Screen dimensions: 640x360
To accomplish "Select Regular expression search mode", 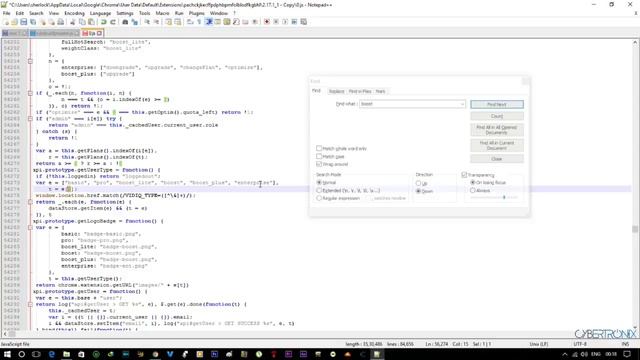I will point(319,198).
